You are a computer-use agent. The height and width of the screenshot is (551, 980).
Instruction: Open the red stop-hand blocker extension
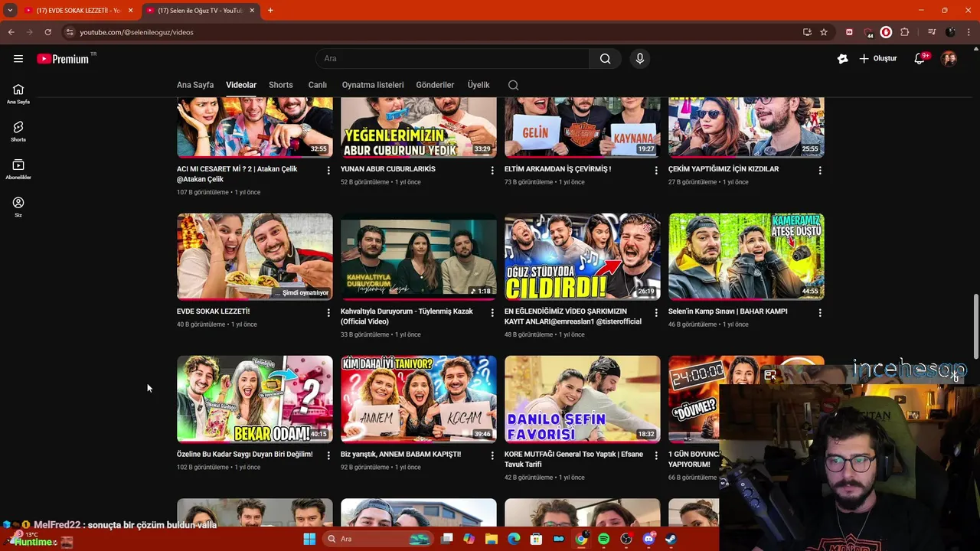pyautogui.click(x=886, y=32)
